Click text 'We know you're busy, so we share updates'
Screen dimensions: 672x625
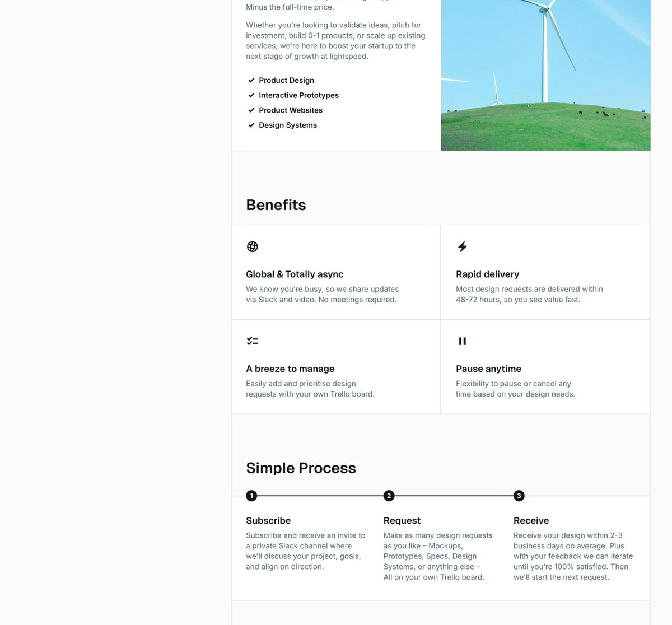click(x=322, y=289)
